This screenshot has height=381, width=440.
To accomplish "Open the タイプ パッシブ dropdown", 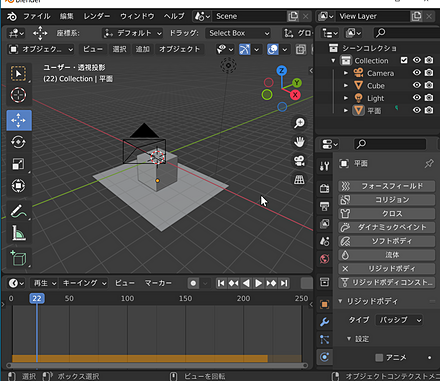I will [x=399, y=320].
